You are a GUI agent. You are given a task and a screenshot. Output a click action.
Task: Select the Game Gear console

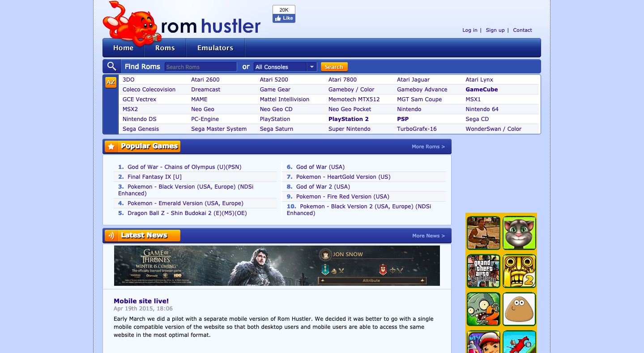click(275, 90)
